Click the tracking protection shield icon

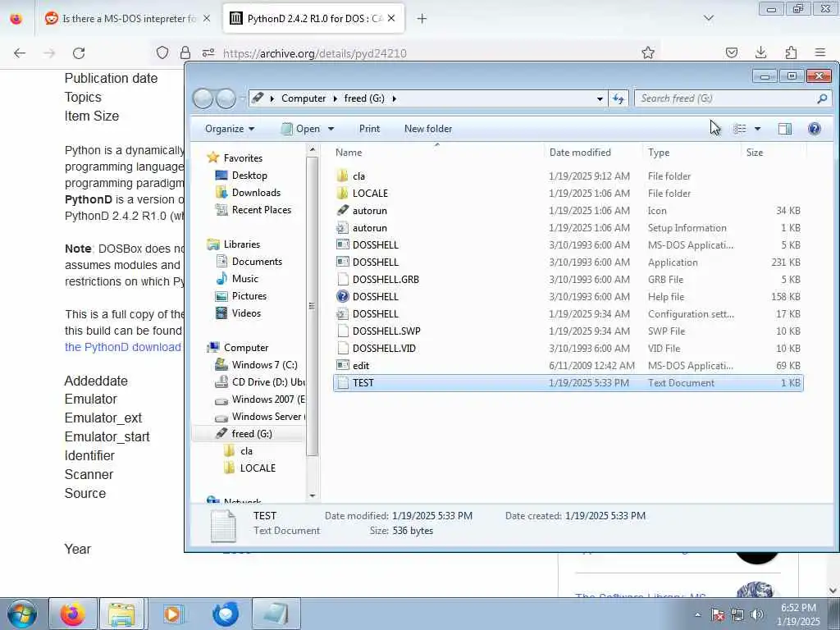tap(162, 52)
